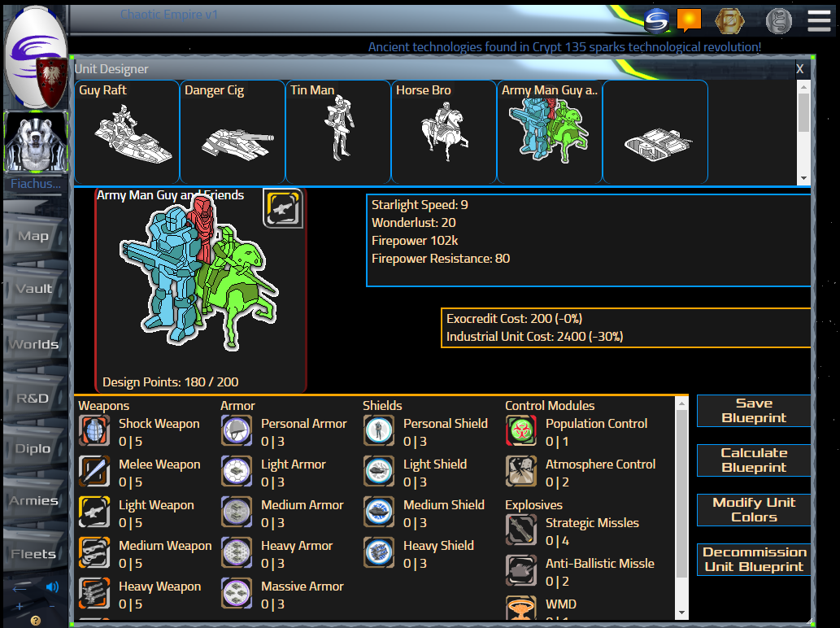
Task: Pick the Heavy Shield icon
Action: tap(379, 553)
